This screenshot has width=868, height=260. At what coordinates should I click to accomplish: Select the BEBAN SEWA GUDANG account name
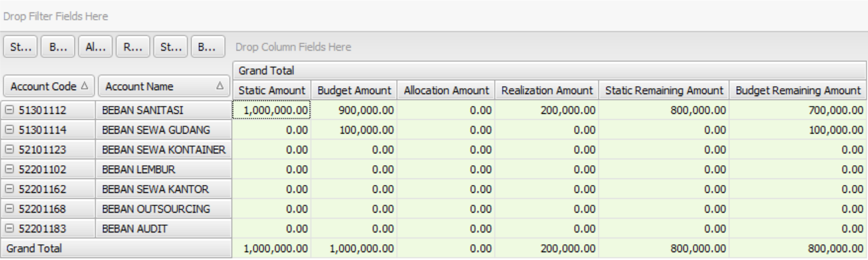163,130
